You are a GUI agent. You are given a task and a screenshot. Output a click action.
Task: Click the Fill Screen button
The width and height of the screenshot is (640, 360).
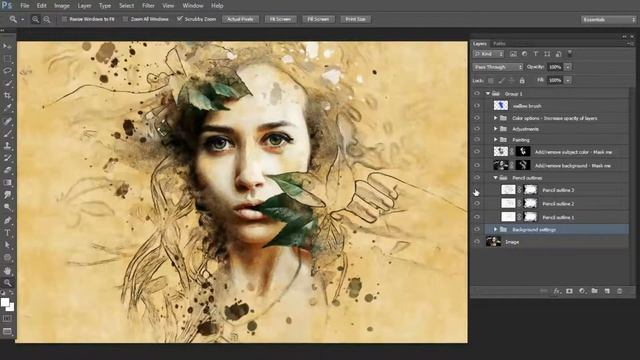pyautogui.click(x=318, y=19)
